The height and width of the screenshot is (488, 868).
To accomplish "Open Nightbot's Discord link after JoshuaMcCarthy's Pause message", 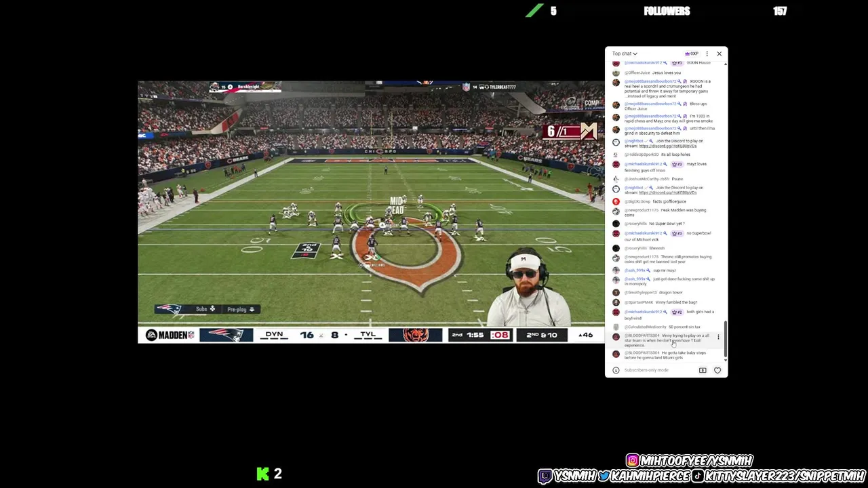I will (668, 192).
